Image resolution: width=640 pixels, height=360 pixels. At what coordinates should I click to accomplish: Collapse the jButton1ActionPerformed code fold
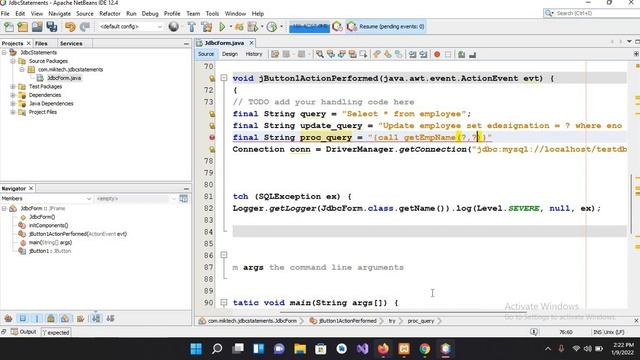[x=224, y=78]
